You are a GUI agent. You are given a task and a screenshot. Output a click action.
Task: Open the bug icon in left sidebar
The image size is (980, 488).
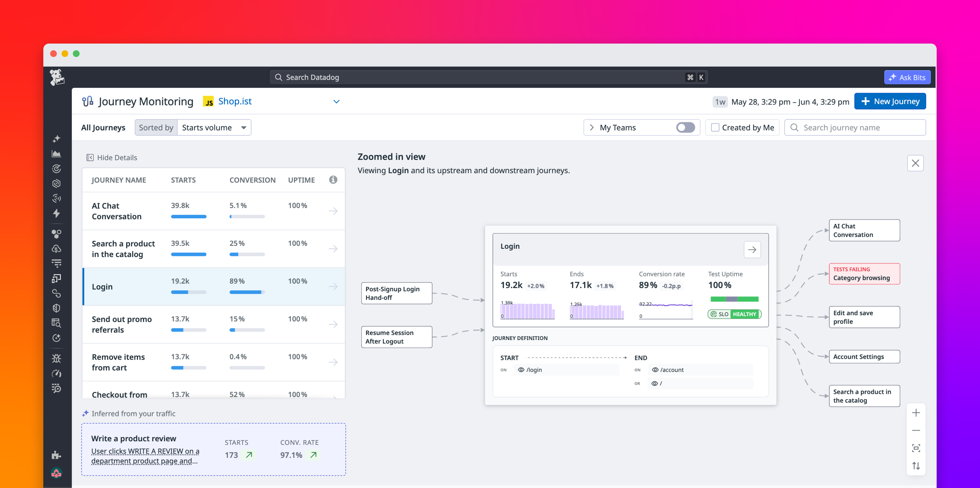pyautogui.click(x=56, y=358)
